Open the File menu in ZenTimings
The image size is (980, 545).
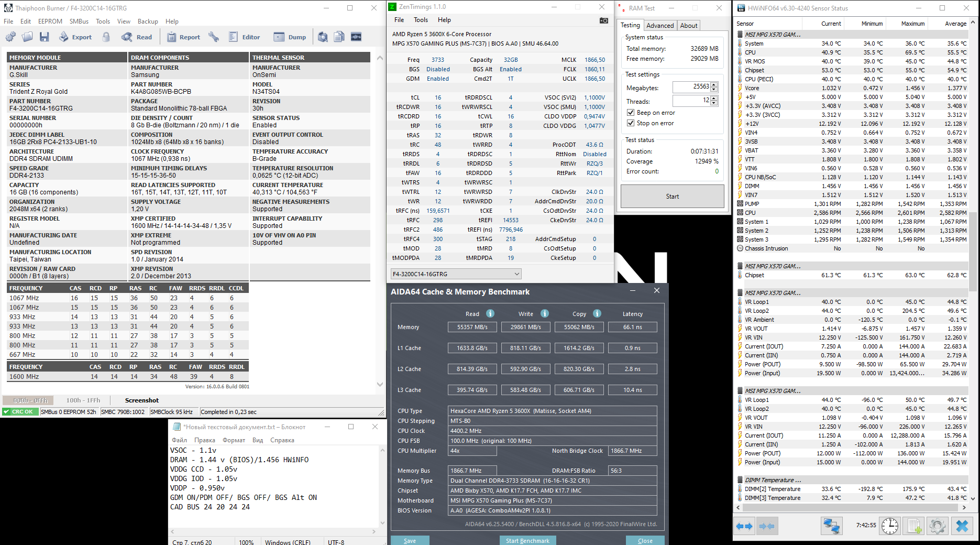tap(399, 20)
